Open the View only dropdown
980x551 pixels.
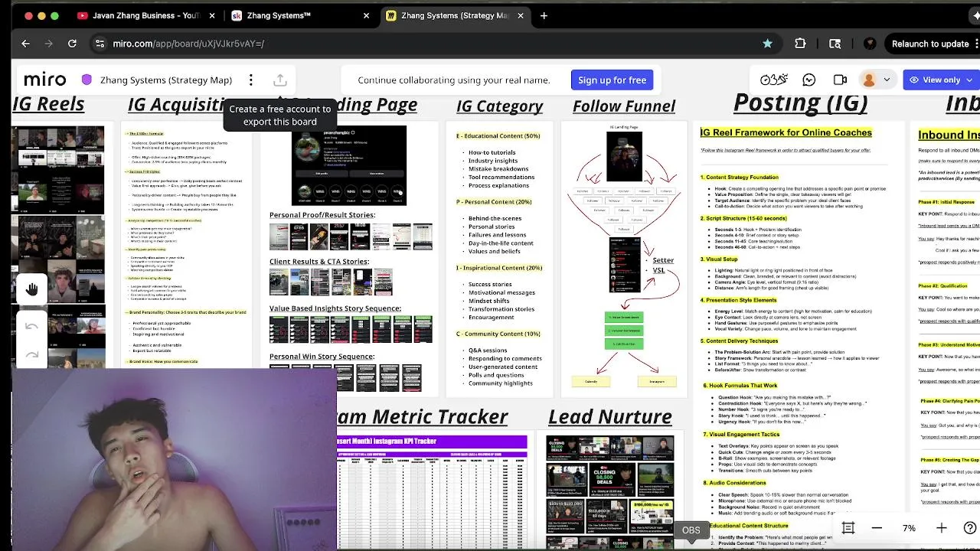pyautogui.click(x=940, y=80)
